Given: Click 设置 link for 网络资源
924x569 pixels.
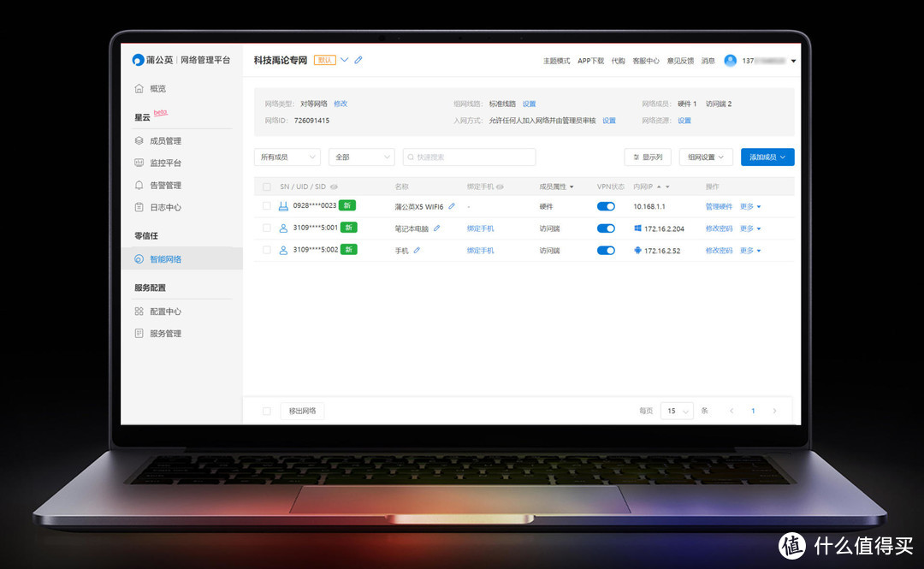Looking at the screenshot, I should click(684, 121).
